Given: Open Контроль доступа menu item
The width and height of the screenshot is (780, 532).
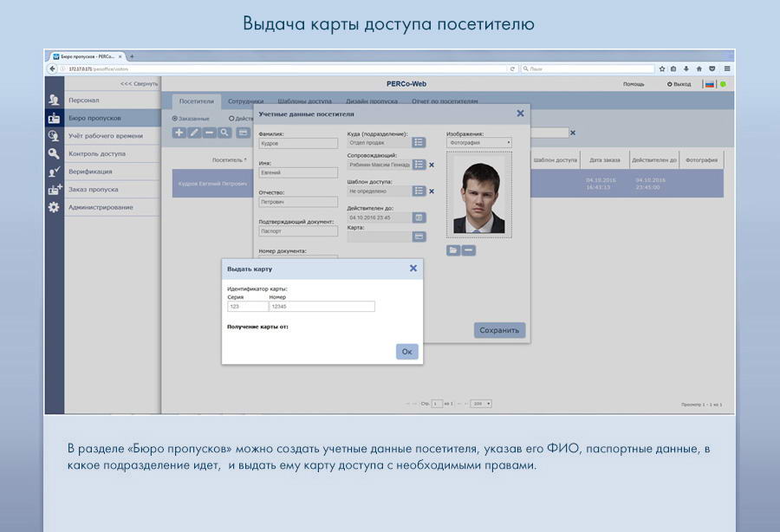Looking at the screenshot, I should click(x=97, y=153).
